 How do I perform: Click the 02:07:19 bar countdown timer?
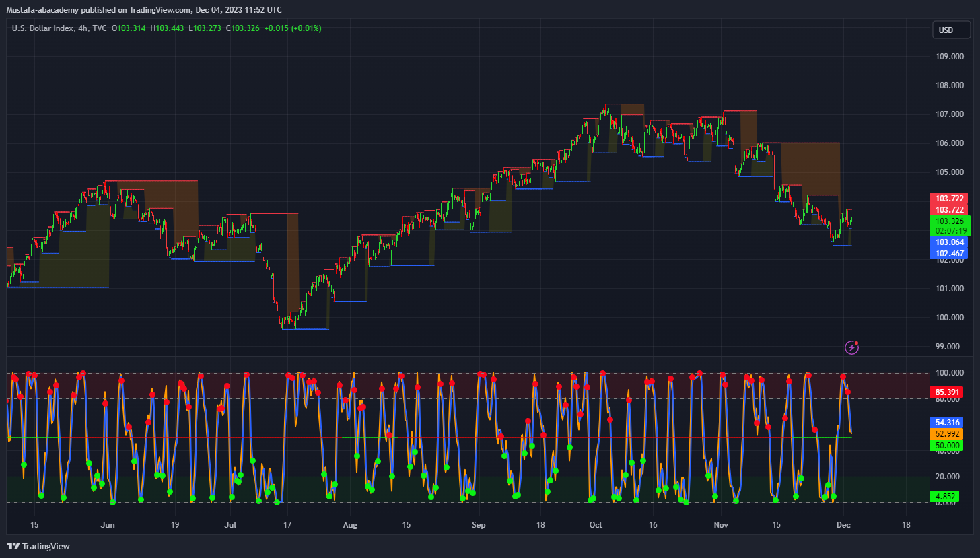click(x=949, y=231)
